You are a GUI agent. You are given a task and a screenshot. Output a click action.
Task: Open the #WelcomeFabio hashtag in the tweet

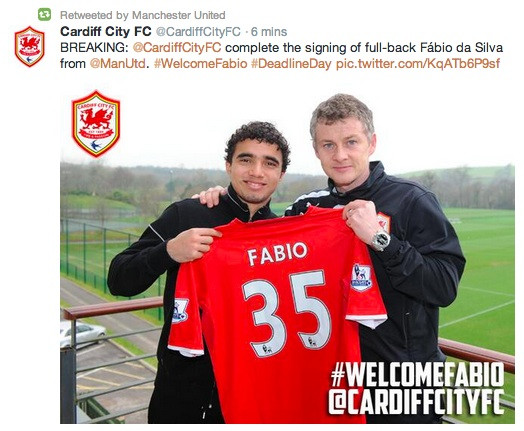[x=201, y=63]
